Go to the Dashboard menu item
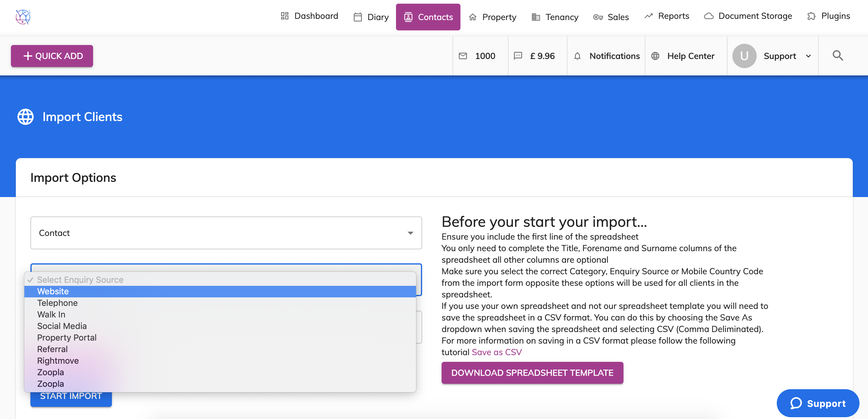Image resolution: width=868 pixels, height=419 pixels. tap(309, 16)
